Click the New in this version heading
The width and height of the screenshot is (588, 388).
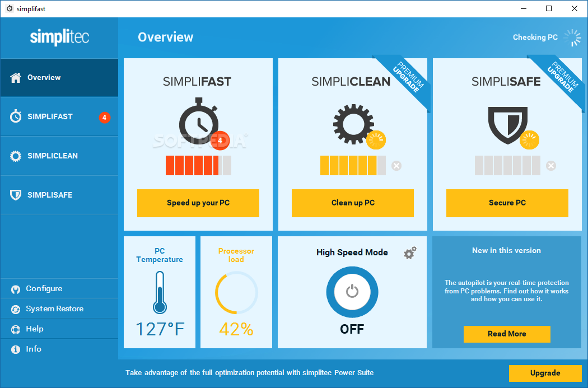[507, 251]
